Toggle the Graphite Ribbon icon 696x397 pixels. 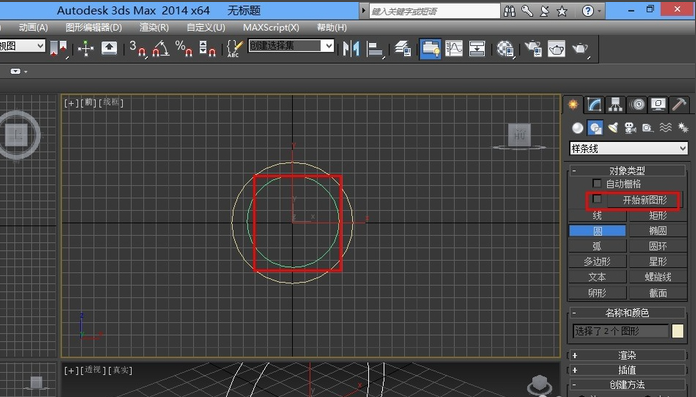(430, 49)
